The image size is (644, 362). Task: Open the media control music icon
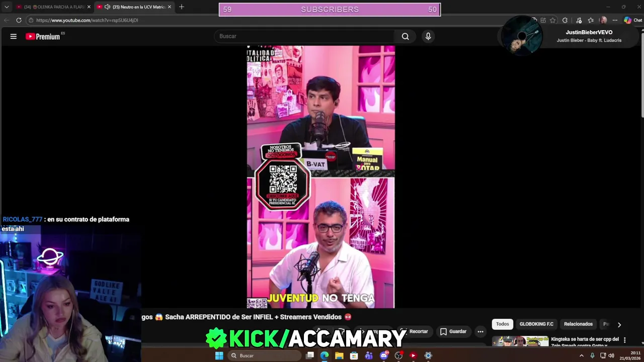pos(579,20)
